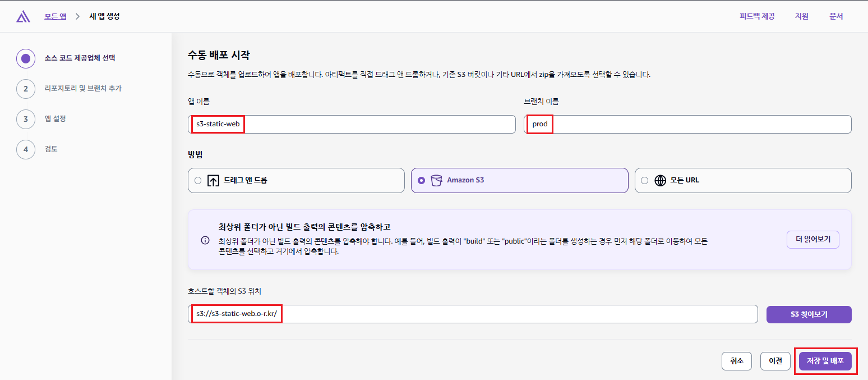Viewport: 868px width, 380px height.
Task: Open the 모든 앱 breadcrumb link
Action: [x=56, y=16]
